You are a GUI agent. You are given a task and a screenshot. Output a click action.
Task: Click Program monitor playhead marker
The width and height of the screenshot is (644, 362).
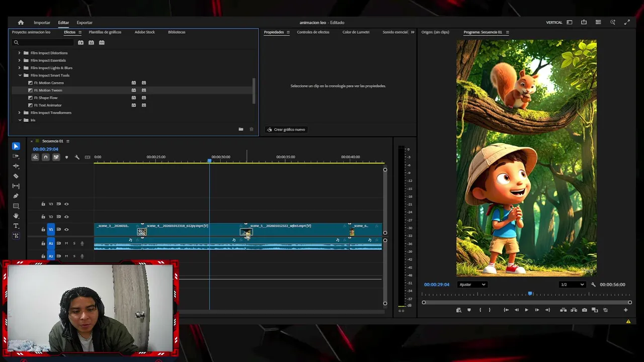(530, 294)
